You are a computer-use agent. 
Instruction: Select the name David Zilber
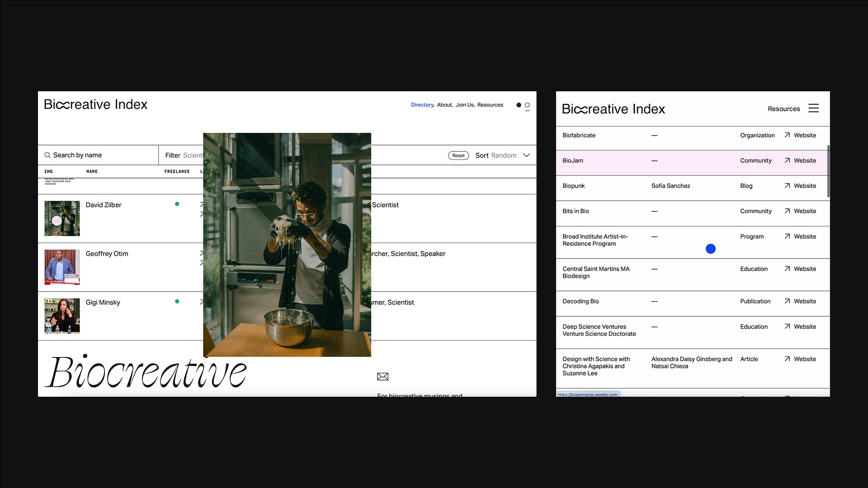(104, 205)
